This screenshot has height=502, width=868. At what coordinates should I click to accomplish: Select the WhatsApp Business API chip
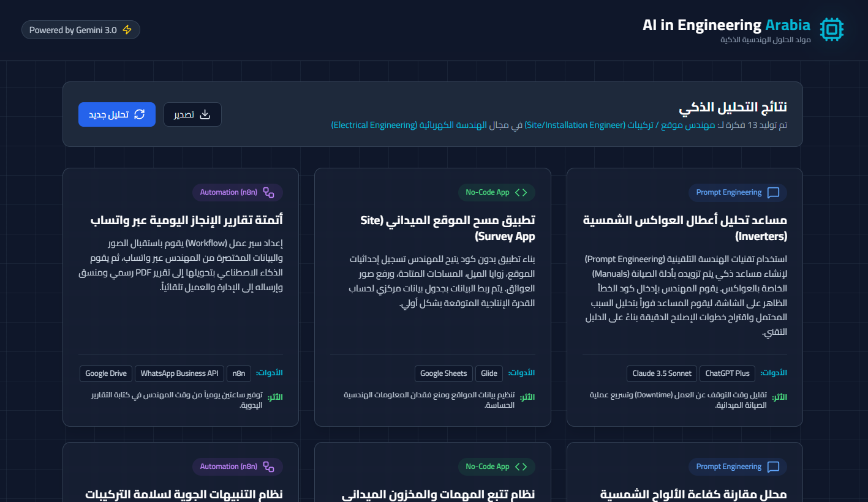click(x=179, y=373)
